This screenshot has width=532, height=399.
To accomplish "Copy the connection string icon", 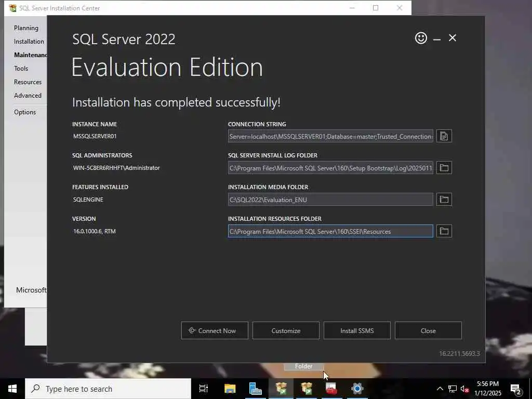I will (444, 136).
